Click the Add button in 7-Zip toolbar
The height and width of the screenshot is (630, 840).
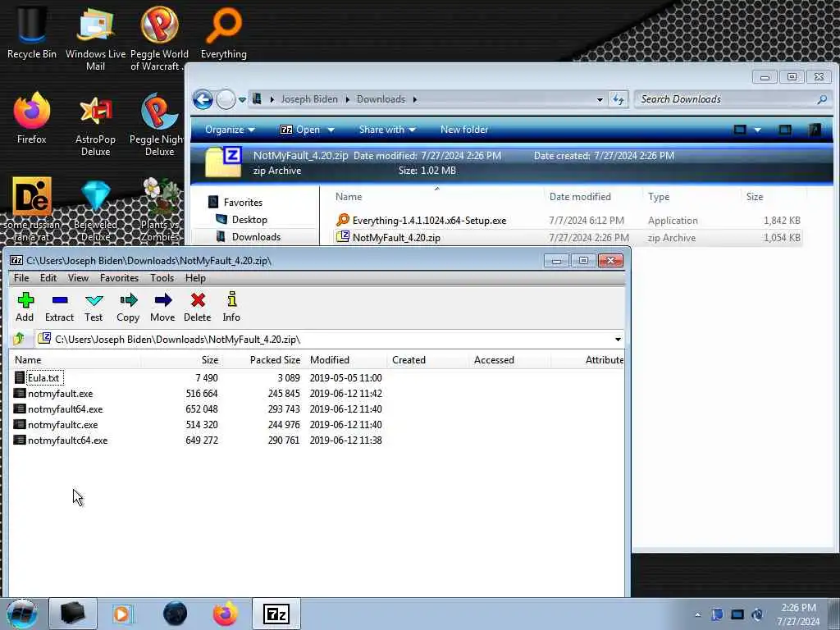pyautogui.click(x=25, y=307)
